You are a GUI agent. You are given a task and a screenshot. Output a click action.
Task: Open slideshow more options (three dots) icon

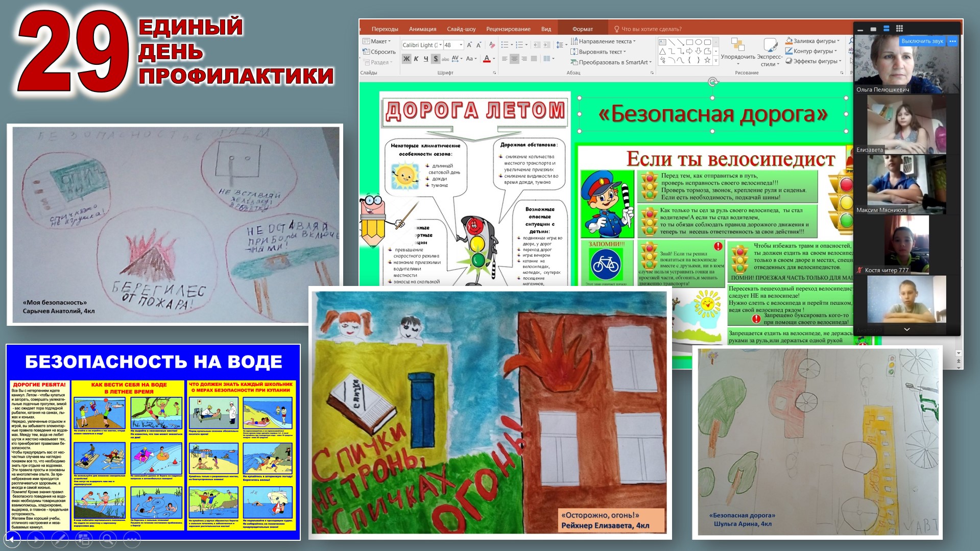click(x=132, y=538)
